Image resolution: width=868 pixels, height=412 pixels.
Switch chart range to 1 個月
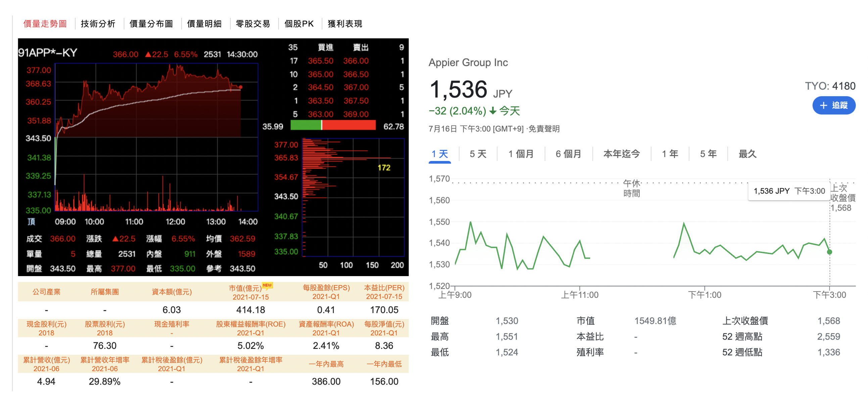coord(521,154)
